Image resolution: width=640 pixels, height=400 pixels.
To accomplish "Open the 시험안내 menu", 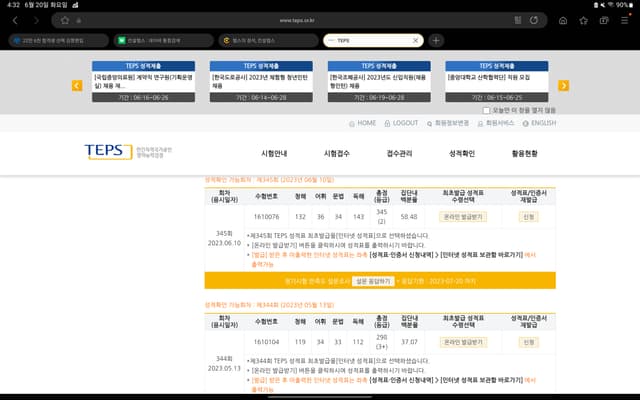I will (x=274, y=153).
